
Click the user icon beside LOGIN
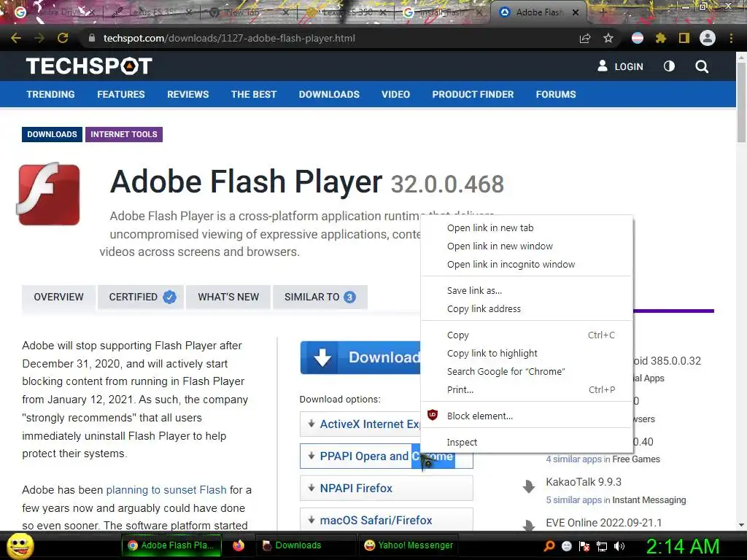pos(603,66)
